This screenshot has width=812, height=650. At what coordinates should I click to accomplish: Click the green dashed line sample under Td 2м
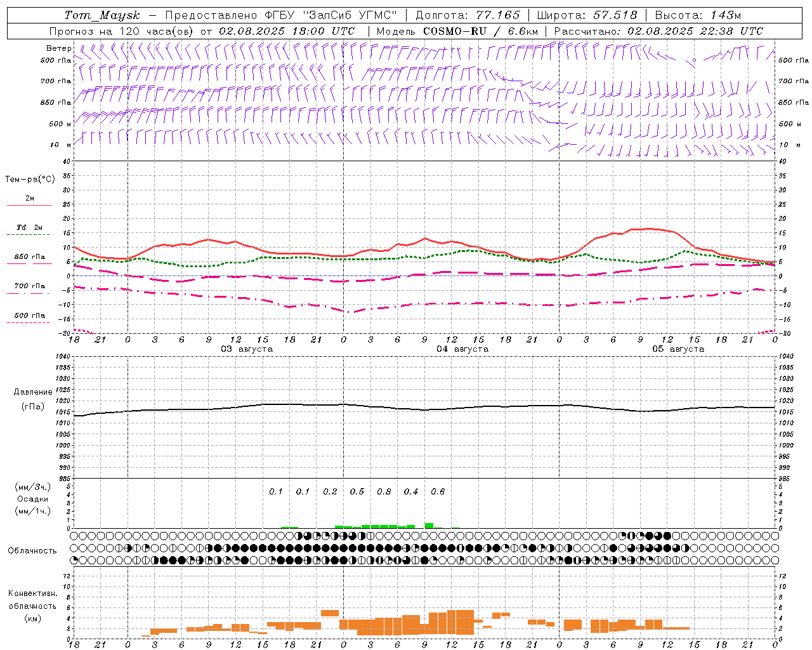(29, 235)
